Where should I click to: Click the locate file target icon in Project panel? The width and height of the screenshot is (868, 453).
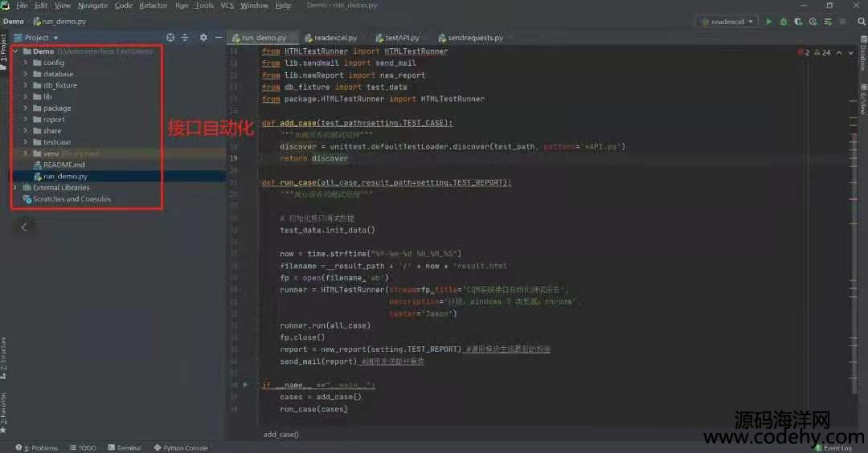tap(170, 38)
